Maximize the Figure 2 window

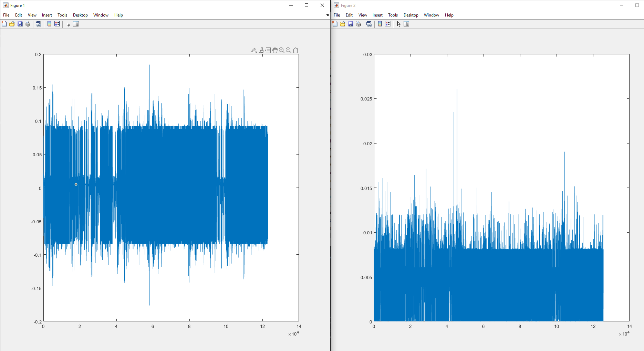click(x=637, y=5)
